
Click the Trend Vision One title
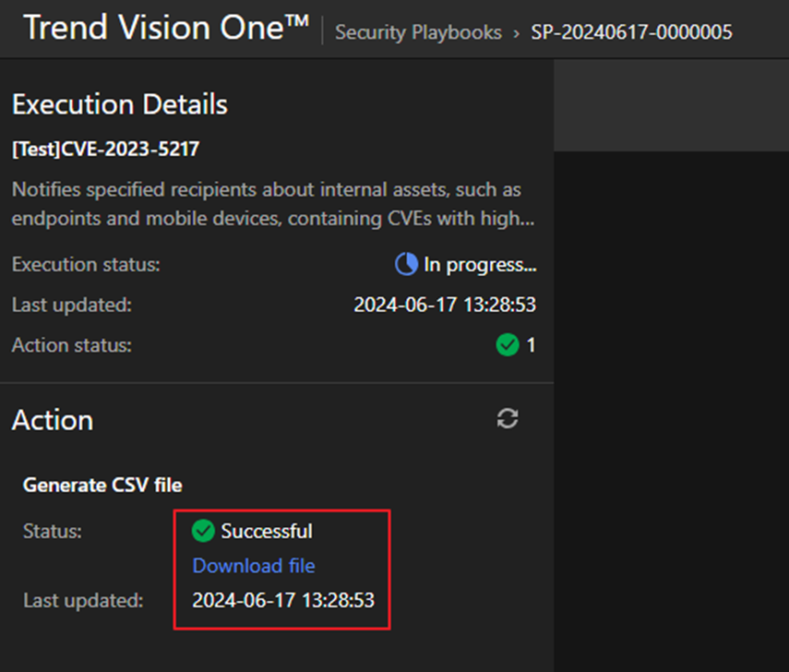click(166, 29)
